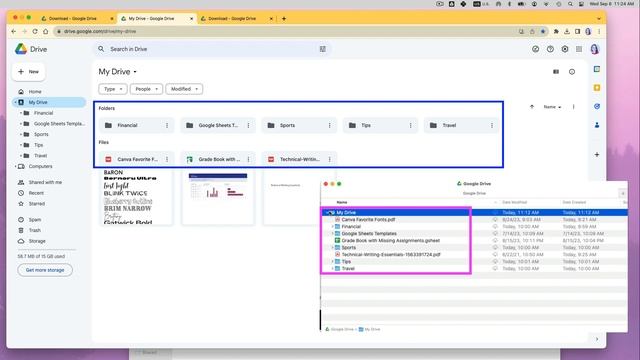Open the Google Sheets T... folder card
This screenshot has height=360, width=640.
click(218, 125)
